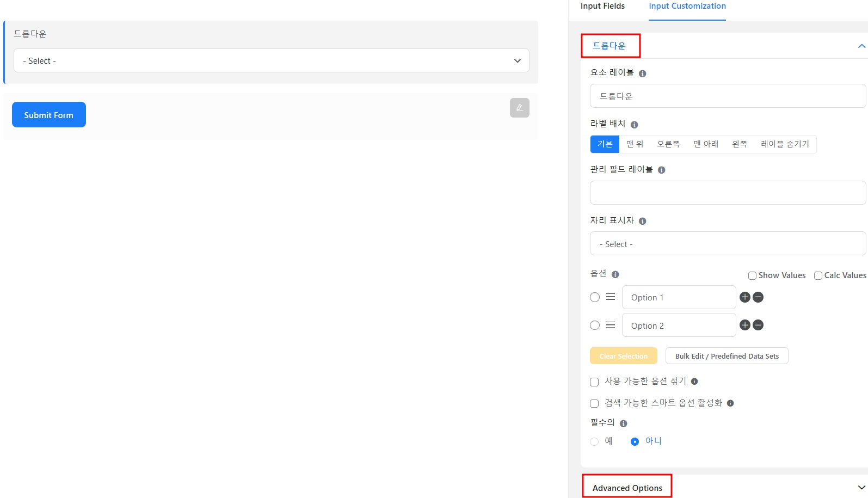Set Option 2 as default selection

tap(595, 325)
